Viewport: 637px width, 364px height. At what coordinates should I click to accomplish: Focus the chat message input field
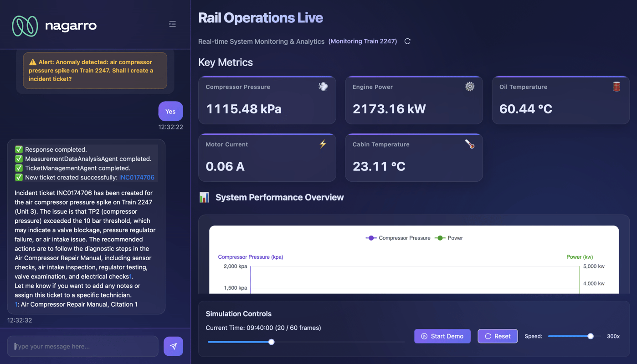pyautogui.click(x=83, y=346)
